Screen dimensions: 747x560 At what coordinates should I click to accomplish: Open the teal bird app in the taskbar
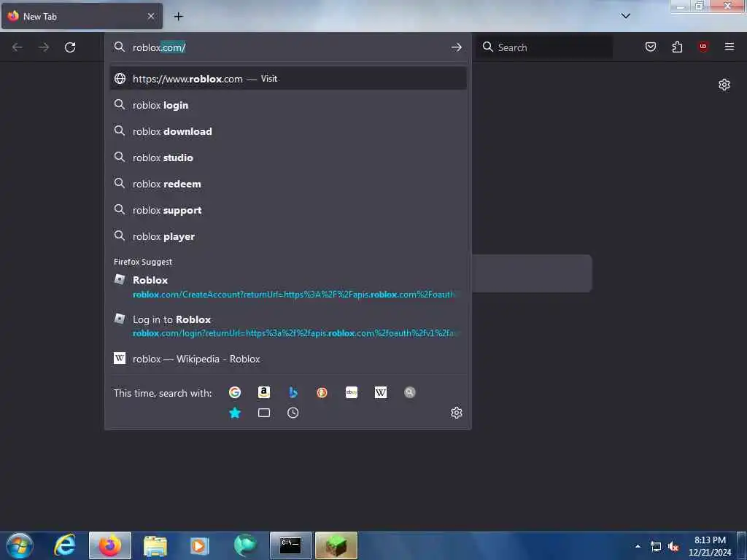point(245,545)
